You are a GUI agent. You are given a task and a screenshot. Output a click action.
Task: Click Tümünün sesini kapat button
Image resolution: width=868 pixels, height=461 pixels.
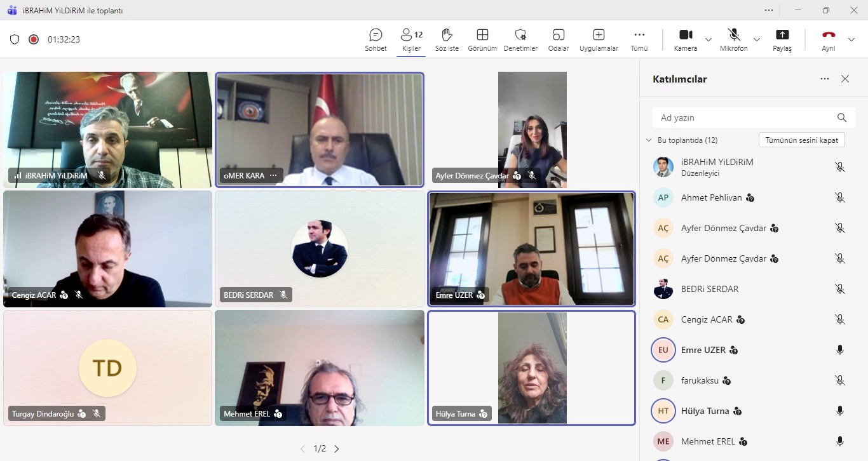tap(801, 140)
